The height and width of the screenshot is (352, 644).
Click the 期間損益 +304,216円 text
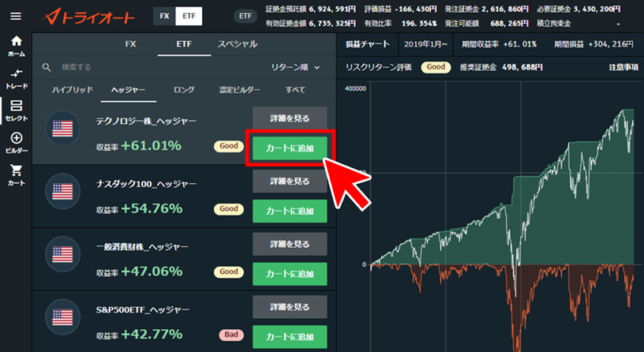[x=593, y=44]
